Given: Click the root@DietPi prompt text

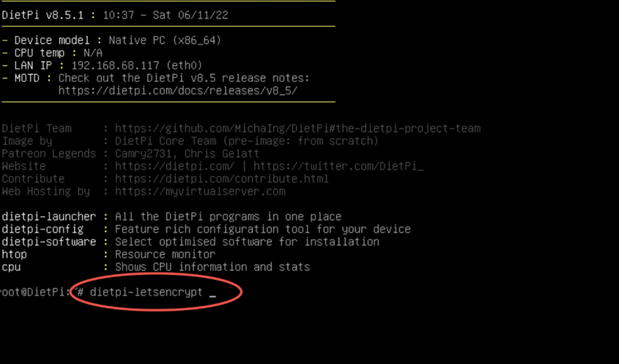Looking at the screenshot, I should (x=35, y=292).
